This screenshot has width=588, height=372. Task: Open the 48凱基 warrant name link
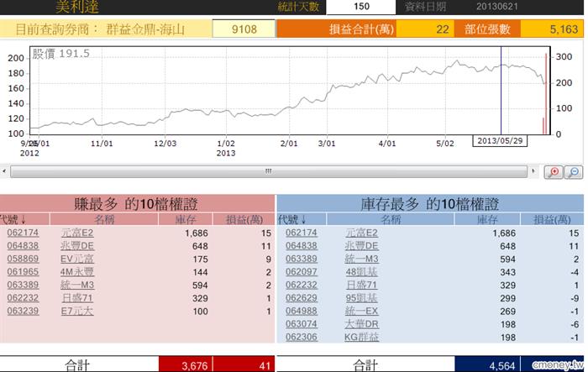pos(361,272)
